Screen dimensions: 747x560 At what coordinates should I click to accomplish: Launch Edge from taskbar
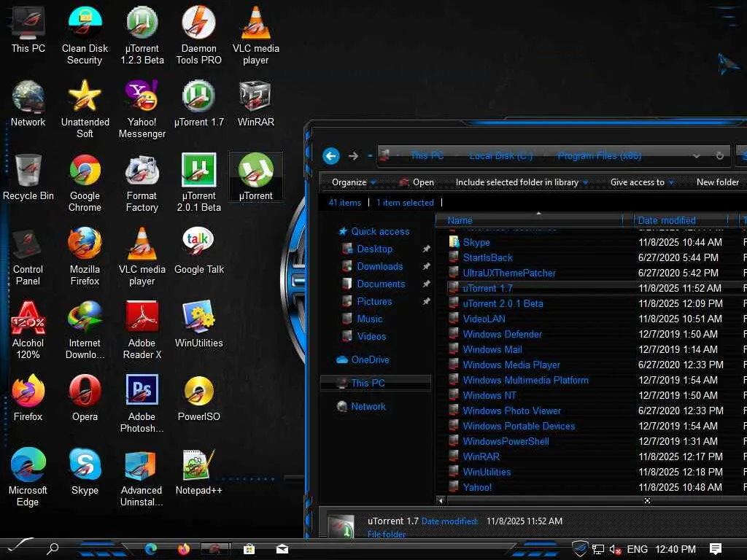pos(151,549)
